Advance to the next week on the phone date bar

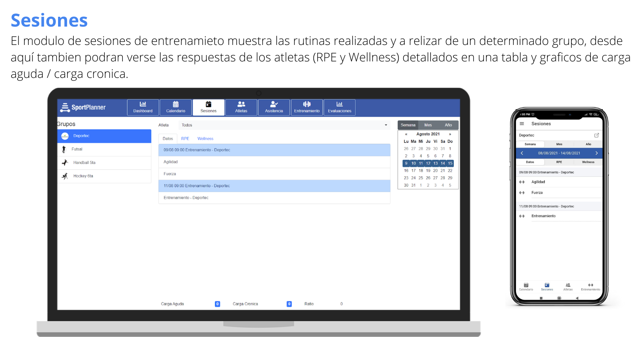[x=596, y=153]
